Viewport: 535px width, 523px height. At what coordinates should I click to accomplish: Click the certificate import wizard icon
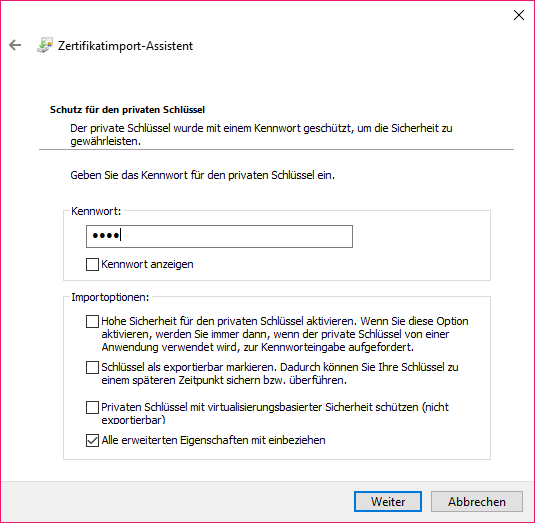pos(45,45)
